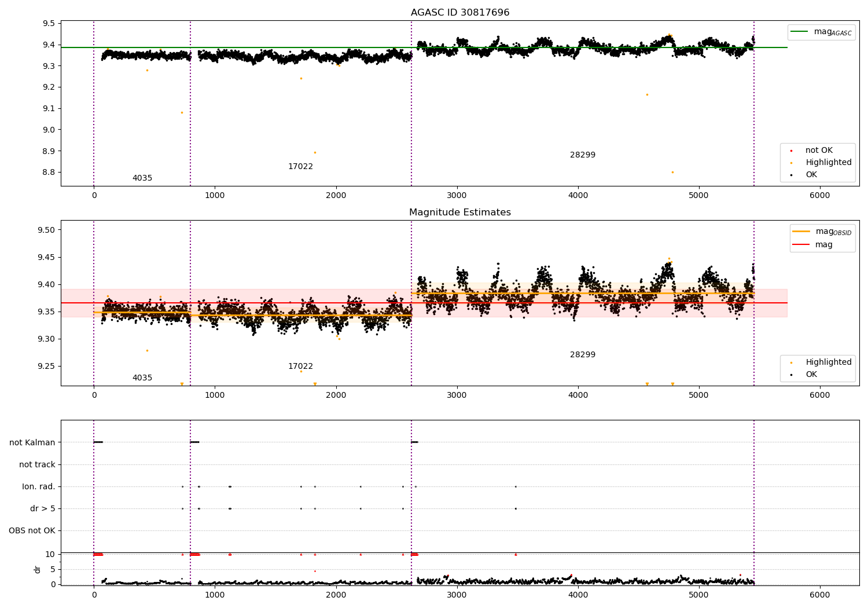Click obsid label '4035' in top plot

tap(142, 178)
